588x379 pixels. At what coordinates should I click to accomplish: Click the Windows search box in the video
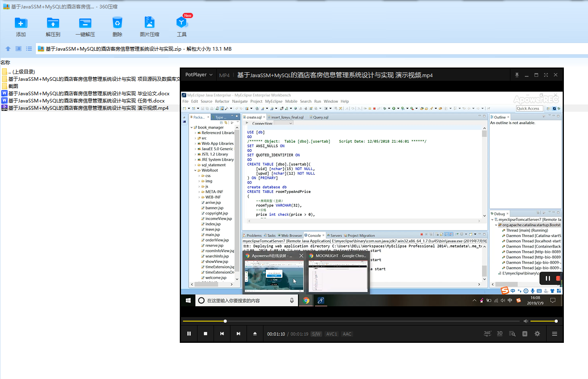tap(247, 300)
